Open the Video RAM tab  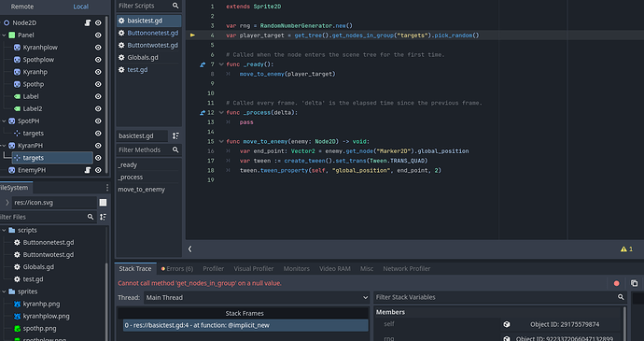tap(335, 269)
